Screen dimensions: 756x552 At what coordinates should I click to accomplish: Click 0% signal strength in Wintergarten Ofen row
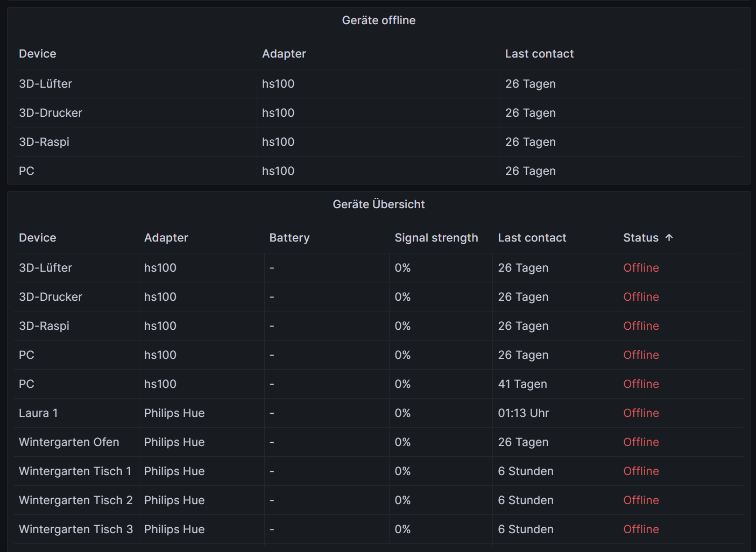[x=402, y=442]
